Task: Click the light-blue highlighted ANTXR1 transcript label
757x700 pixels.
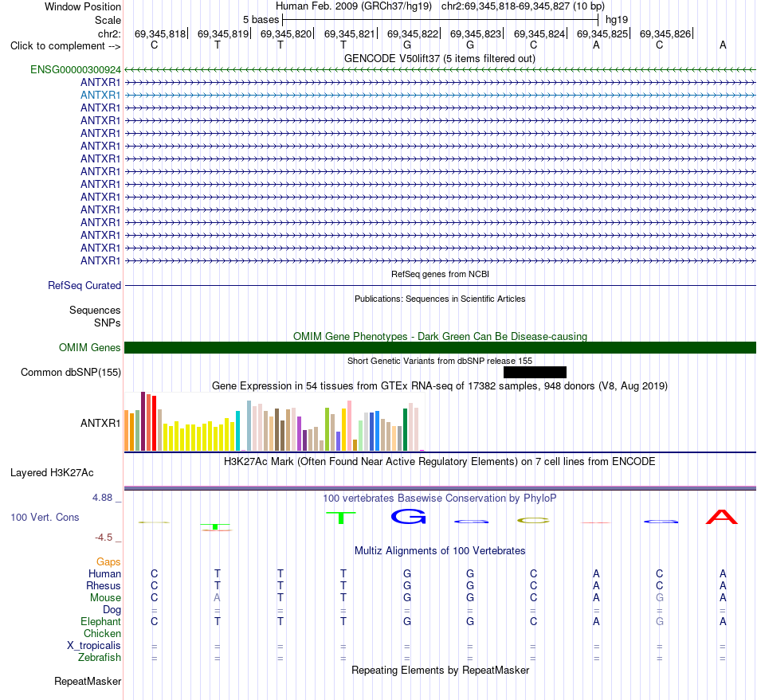Action: tap(100, 95)
